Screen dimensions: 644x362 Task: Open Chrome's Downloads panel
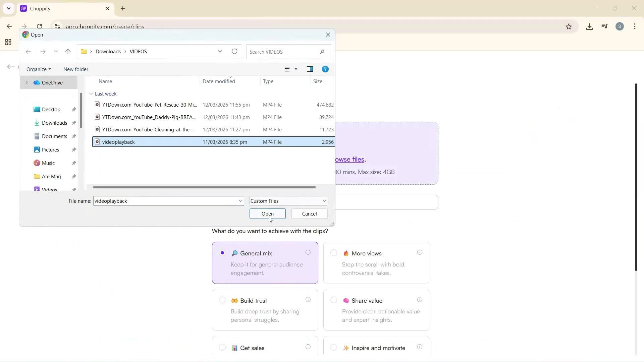coord(589,26)
